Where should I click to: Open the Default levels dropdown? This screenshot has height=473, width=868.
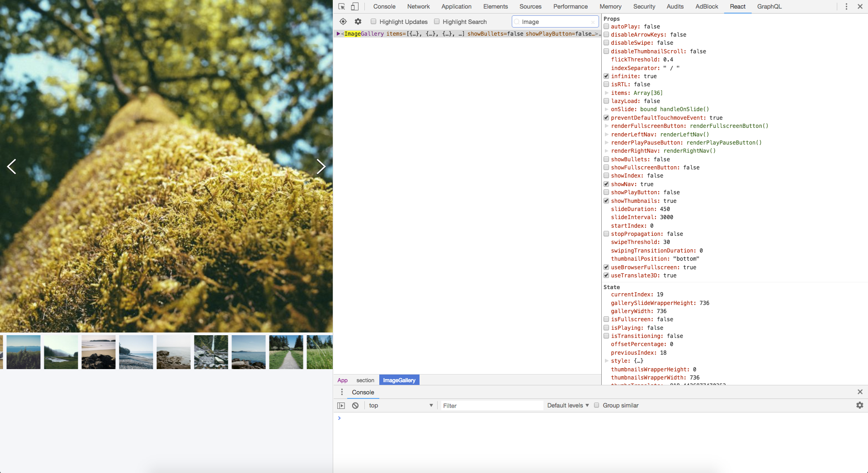click(567, 405)
